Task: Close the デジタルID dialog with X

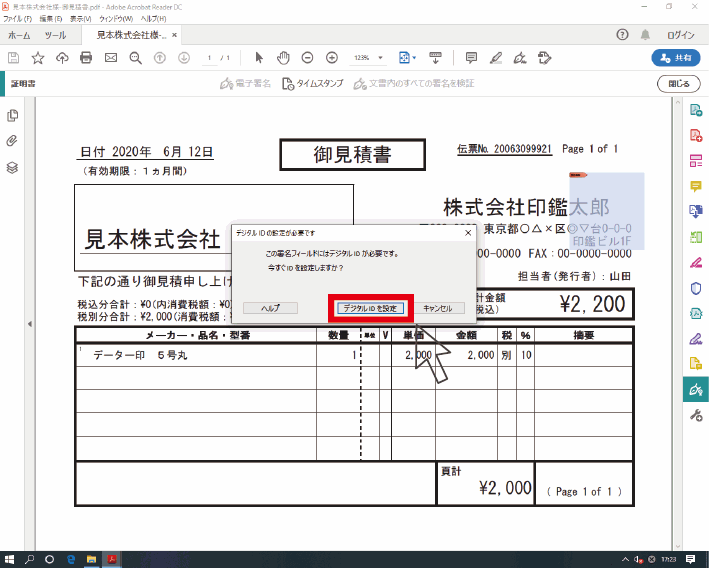Action: point(468,233)
